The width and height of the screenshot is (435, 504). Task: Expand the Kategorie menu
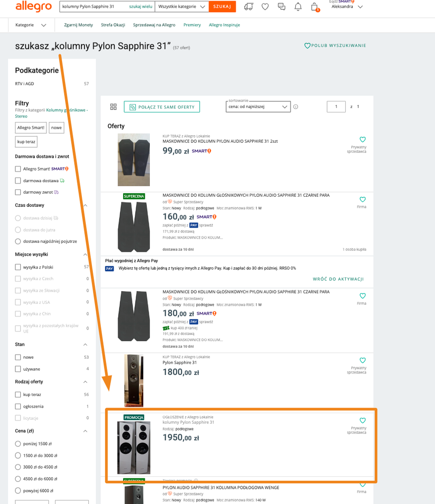31,25
